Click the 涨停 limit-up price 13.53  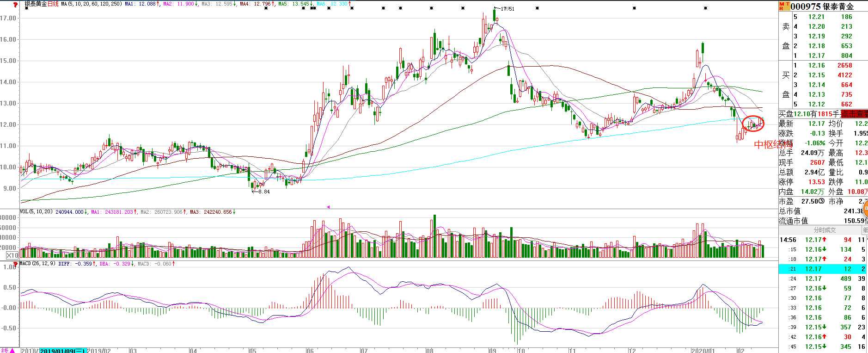[816, 182]
